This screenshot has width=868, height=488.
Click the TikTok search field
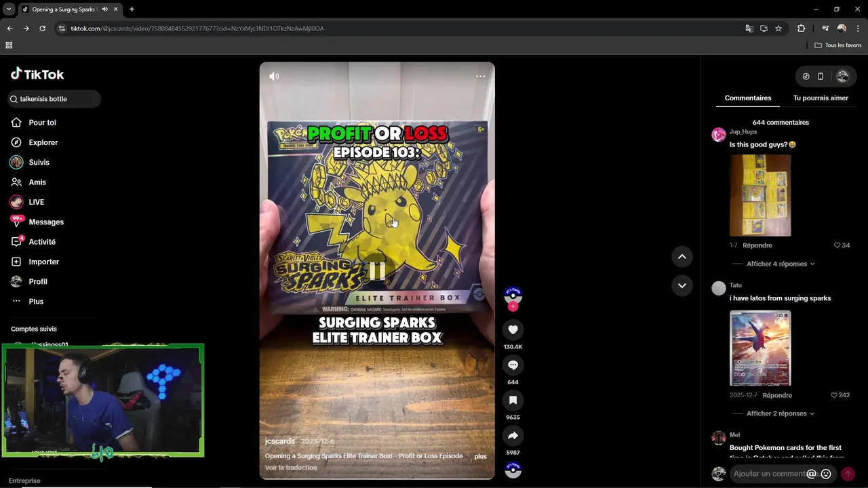pyautogui.click(x=54, y=99)
